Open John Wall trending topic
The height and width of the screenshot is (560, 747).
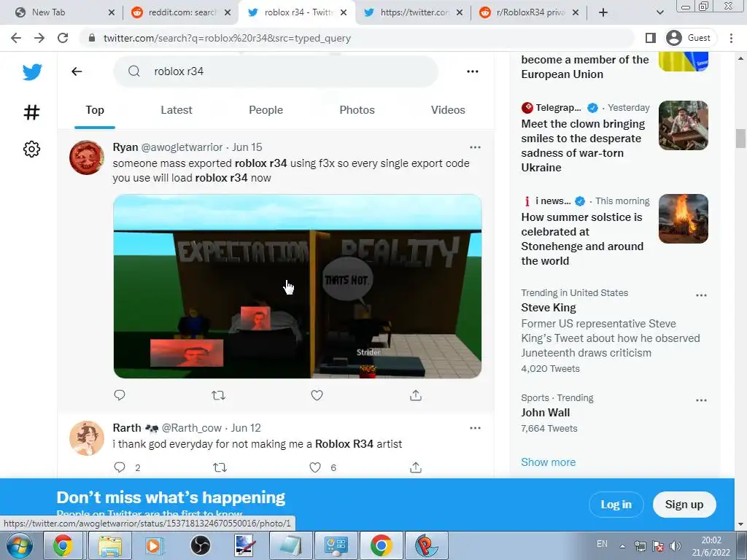click(546, 413)
